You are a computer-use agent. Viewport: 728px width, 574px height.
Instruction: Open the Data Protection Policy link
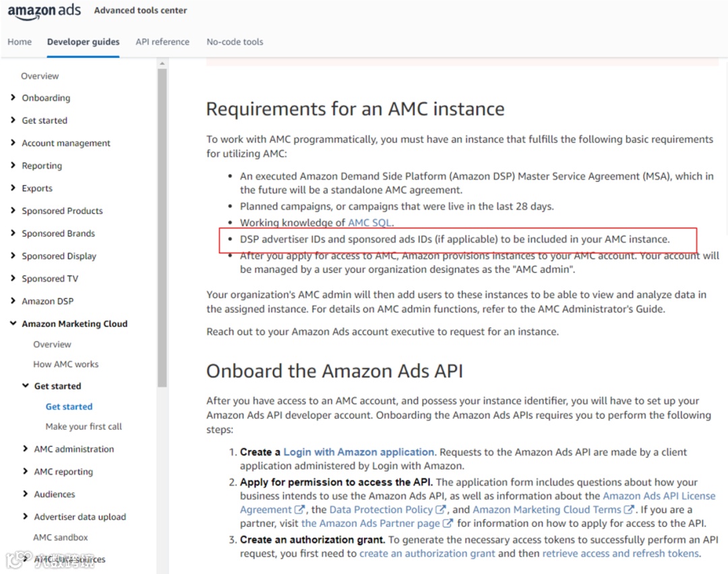tap(381, 509)
